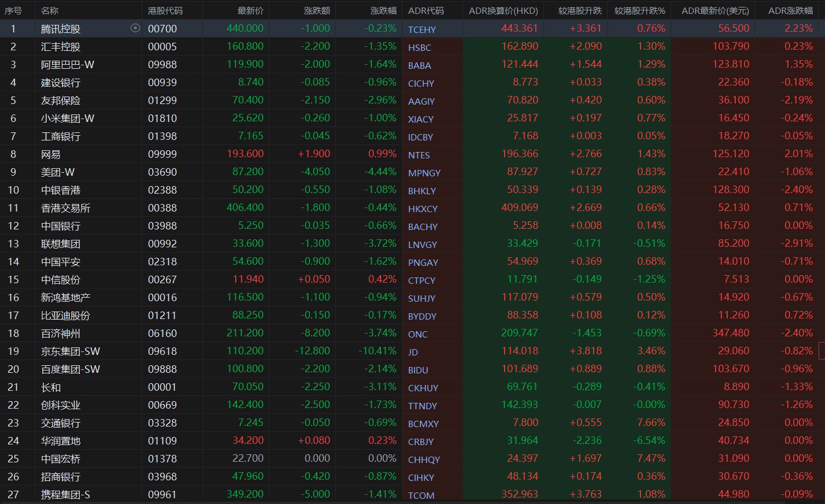Select the 网易 stock name
The image size is (825, 504).
pyautogui.click(x=51, y=154)
